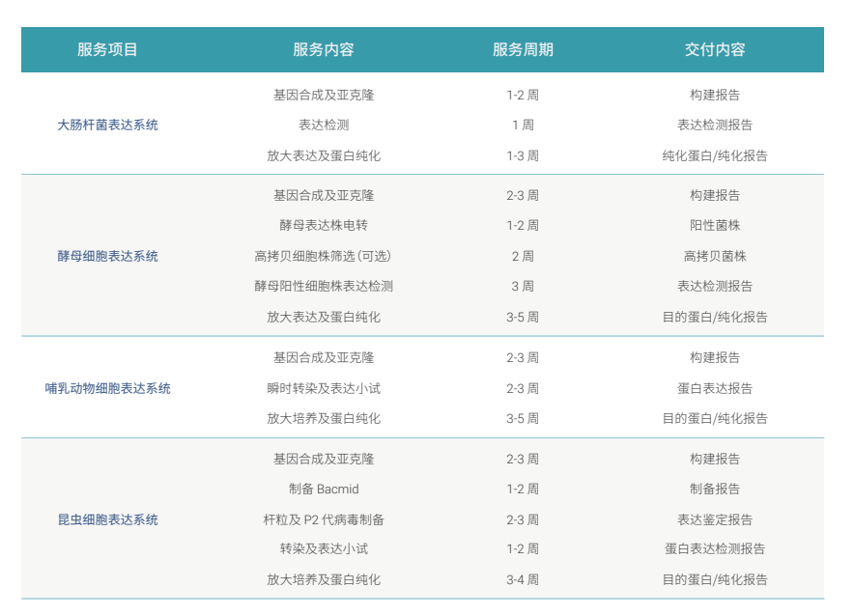Select the 瞬时转染及表达小试 entry
This screenshot has height=616, width=855.
pos(323,388)
